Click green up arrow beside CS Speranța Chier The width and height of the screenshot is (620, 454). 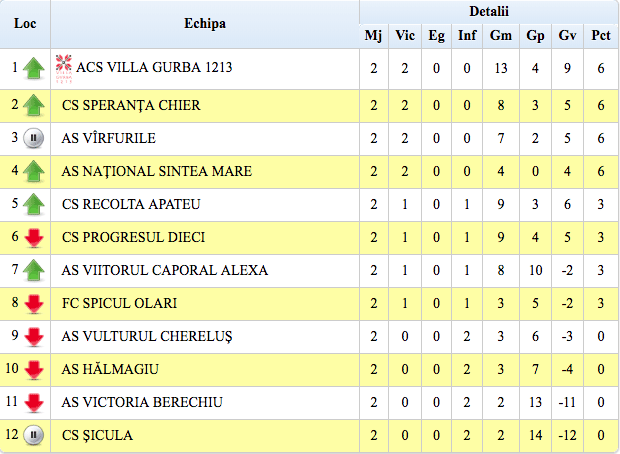point(33,105)
